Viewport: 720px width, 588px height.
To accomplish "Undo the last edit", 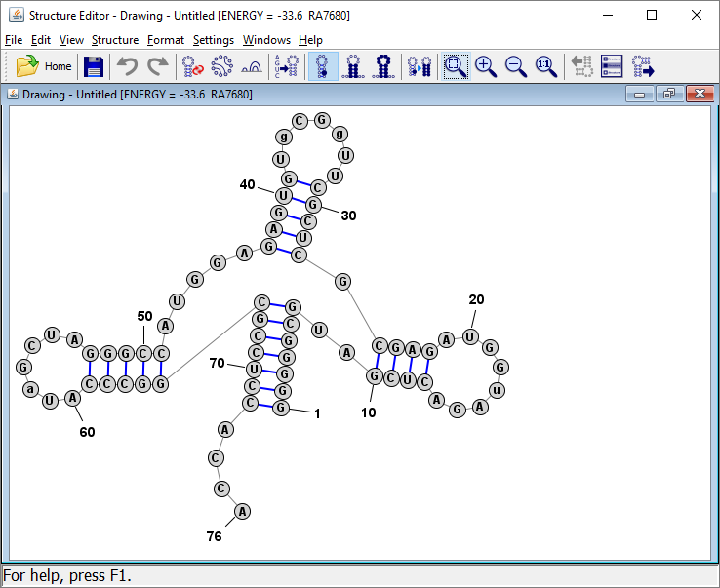I will [127, 66].
